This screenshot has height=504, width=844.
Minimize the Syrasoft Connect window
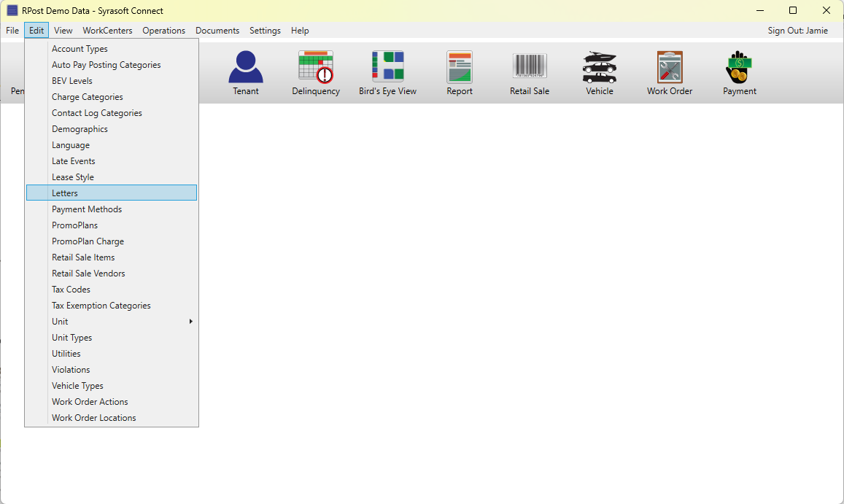[x=760, y=10]
